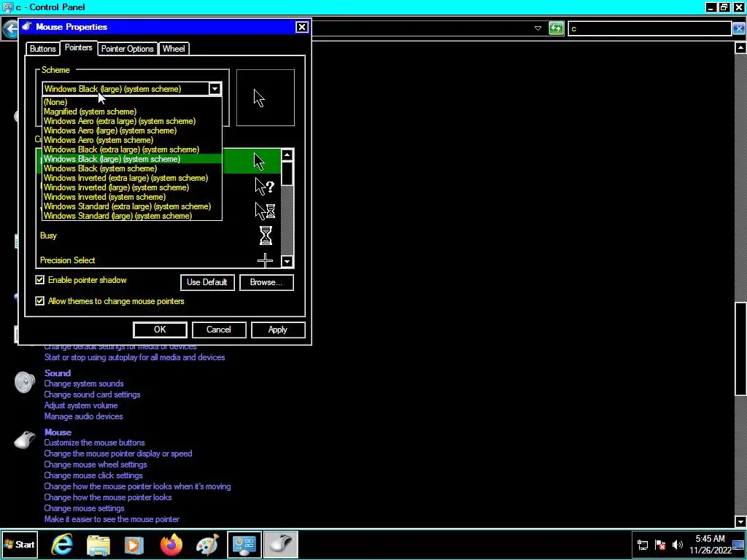
Task: Click the Apply button
Action: coord(278,330)
